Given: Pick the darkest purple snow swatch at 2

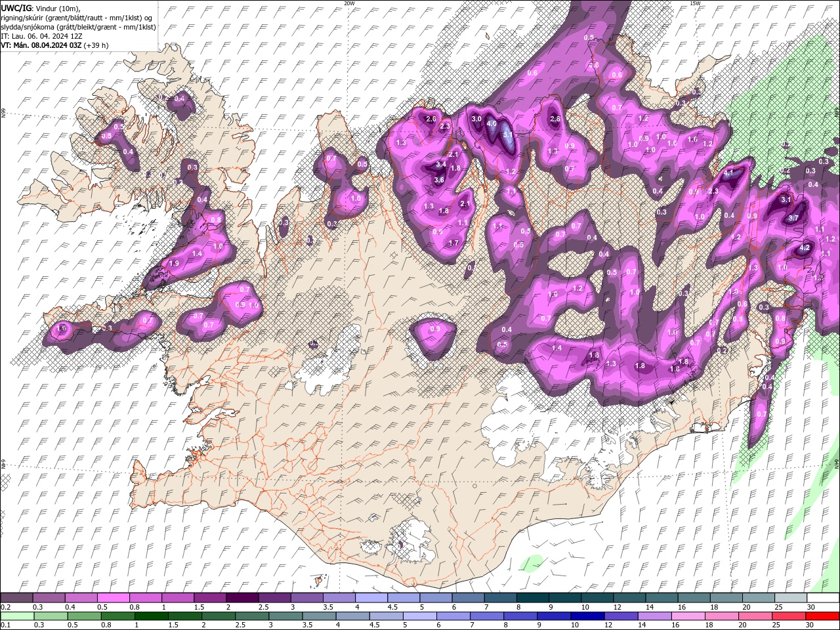Looking at the screenshot, I should pyautogui.click(x=243, y=598).
